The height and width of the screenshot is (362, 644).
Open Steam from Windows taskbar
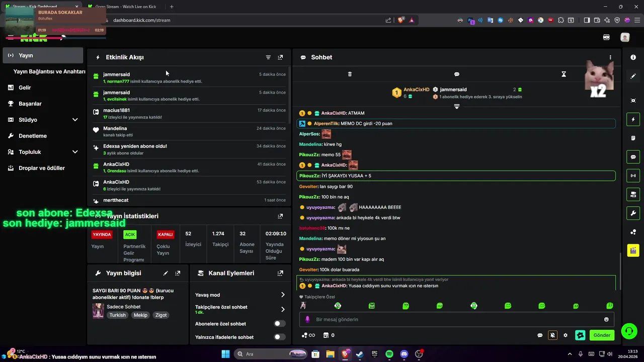360,354
